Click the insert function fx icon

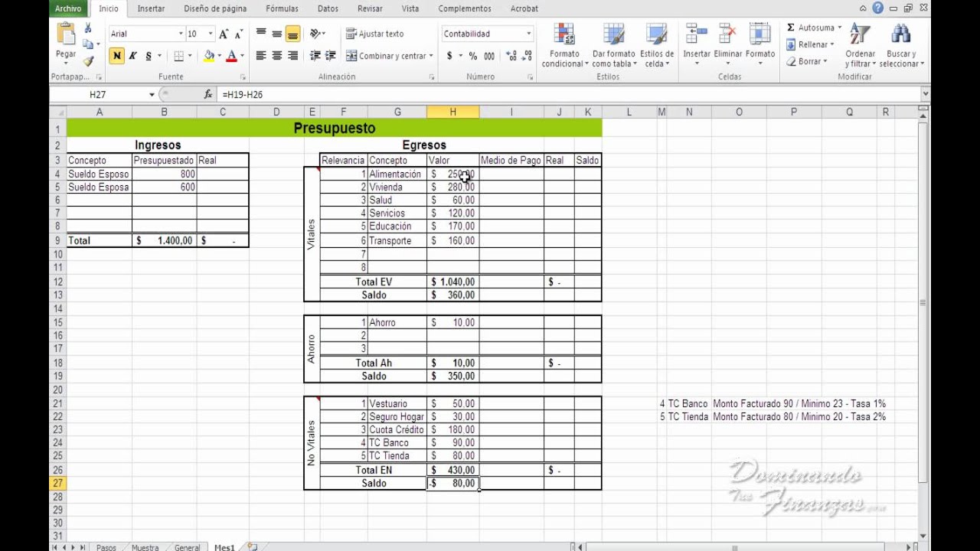pos(208,94)
